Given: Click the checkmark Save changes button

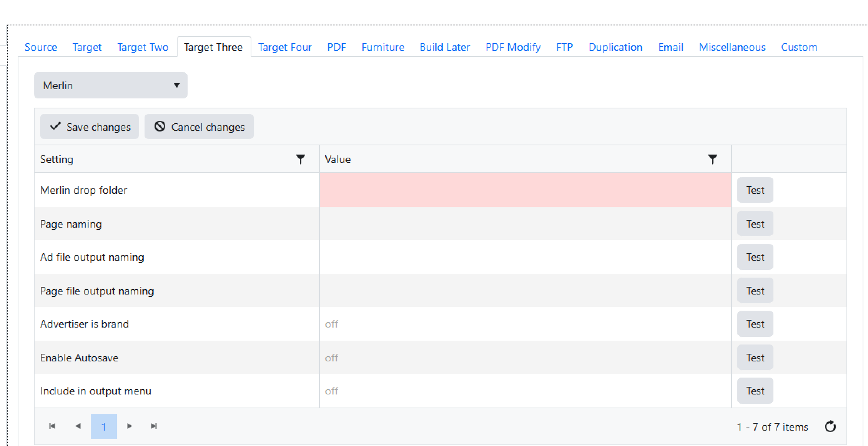Looking at the screenshot, I should click(x=90, y=127).
